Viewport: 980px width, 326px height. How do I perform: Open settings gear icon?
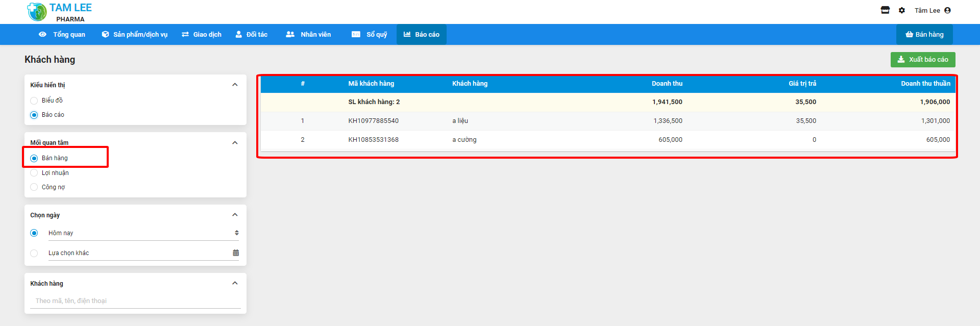pyautogui.click(x=902, y=10)
